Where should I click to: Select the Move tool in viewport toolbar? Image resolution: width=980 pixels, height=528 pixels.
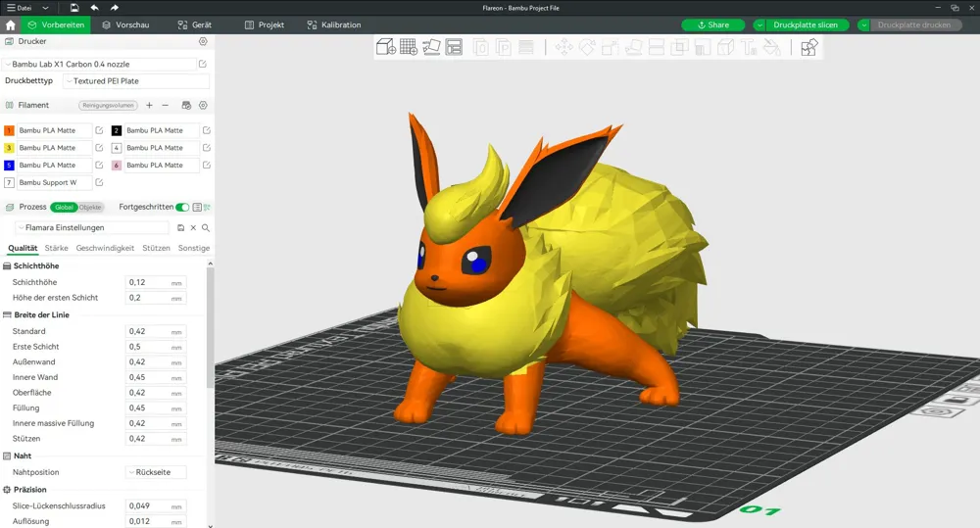[x=563, y=47]
